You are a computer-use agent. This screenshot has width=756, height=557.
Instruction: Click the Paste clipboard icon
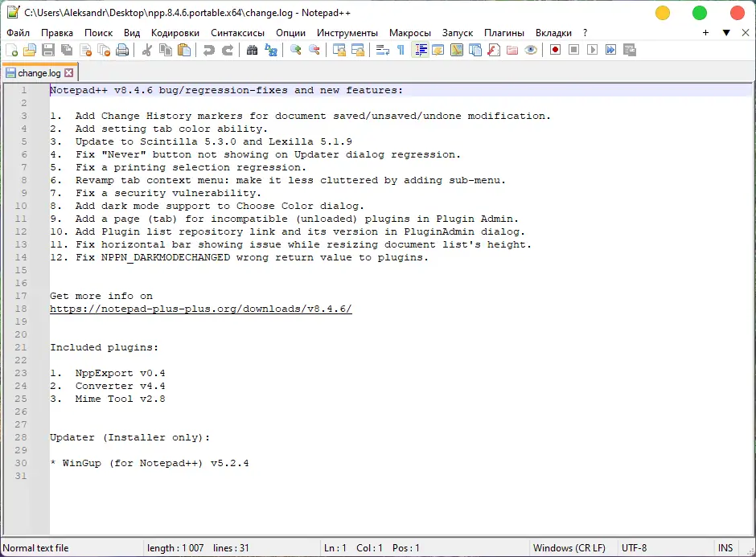click(184, 50)
